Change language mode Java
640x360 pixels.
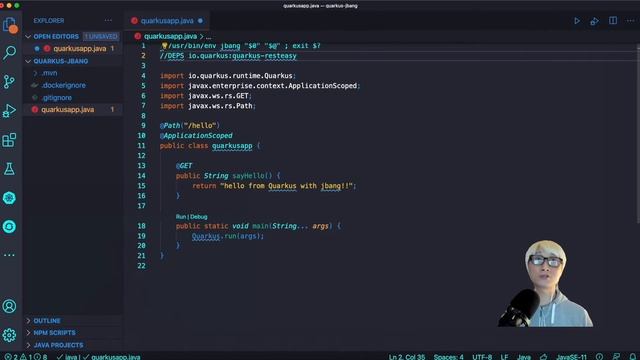[524, 357]
